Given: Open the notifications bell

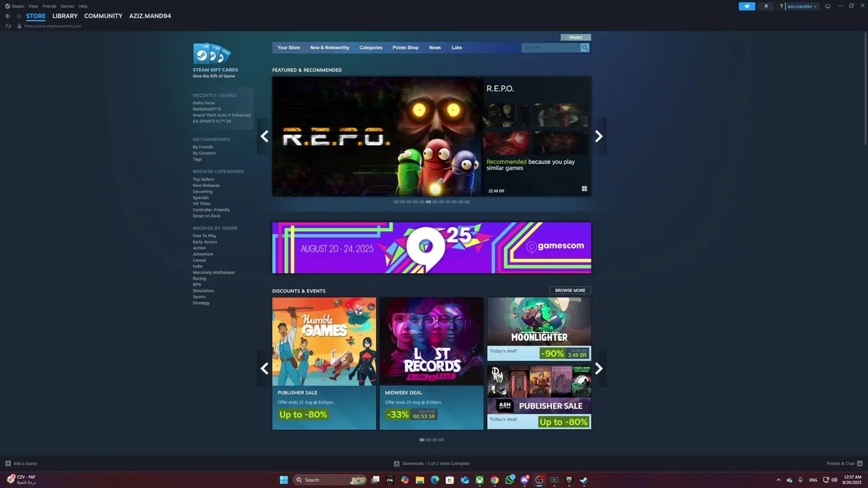Looking at the screenshot, I should click(766, 6).
